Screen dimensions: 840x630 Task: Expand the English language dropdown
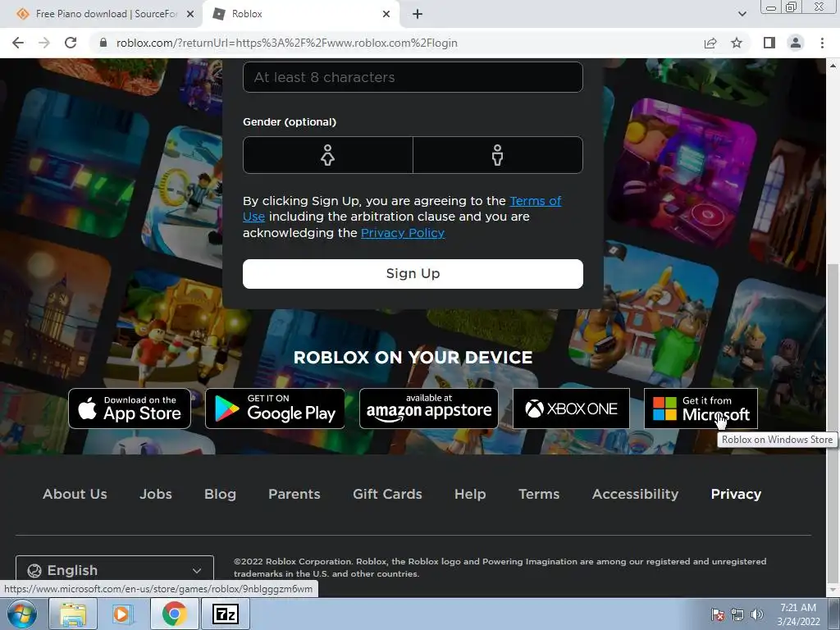point(115,570)
